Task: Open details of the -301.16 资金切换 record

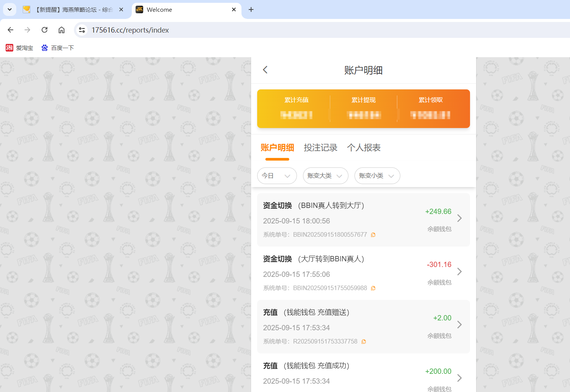Action: tap(459, 272)
